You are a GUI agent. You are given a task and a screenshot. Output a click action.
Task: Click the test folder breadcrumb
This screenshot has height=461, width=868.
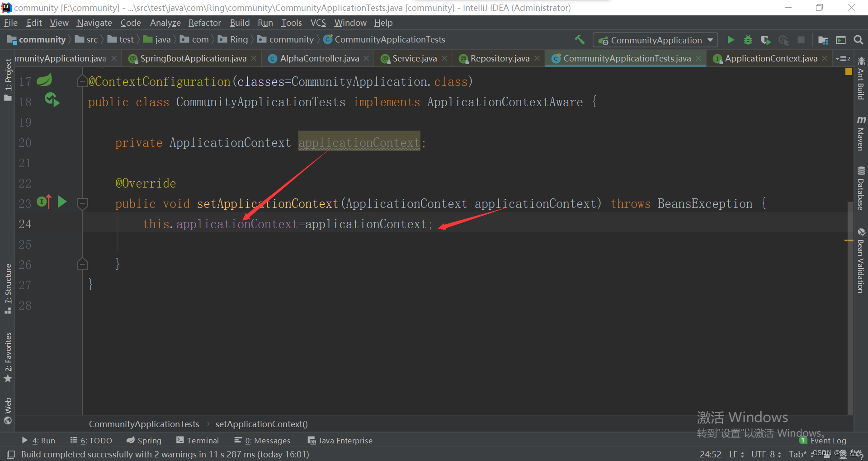point(121,40)
